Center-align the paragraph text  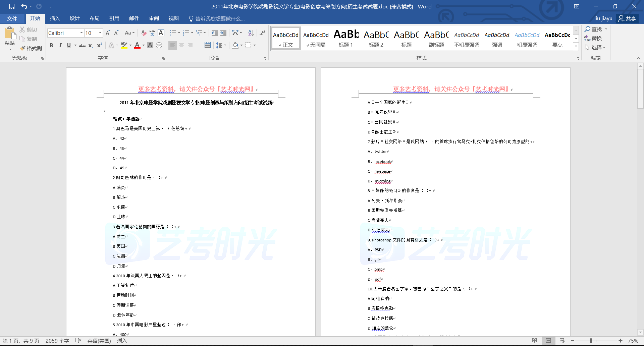[181, 45]
